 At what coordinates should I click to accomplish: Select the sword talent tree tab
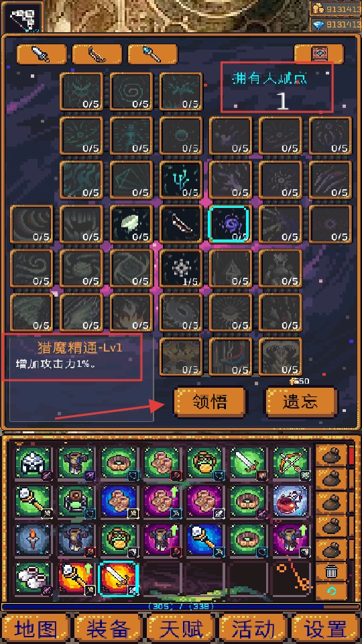42,54
